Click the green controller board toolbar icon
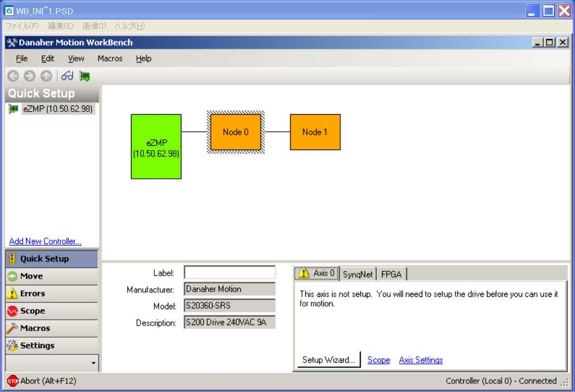The height and width of the screenshot is (392, 575). click(85, 76)
